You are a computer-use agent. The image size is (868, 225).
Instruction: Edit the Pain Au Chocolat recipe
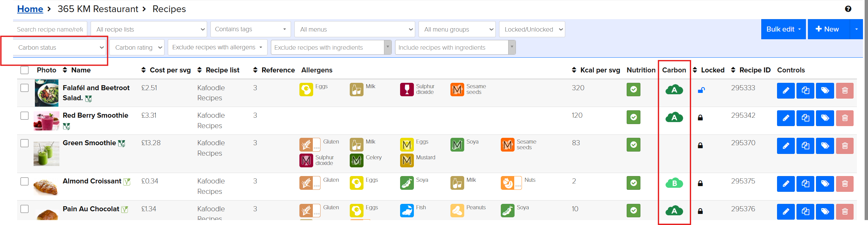786,212
